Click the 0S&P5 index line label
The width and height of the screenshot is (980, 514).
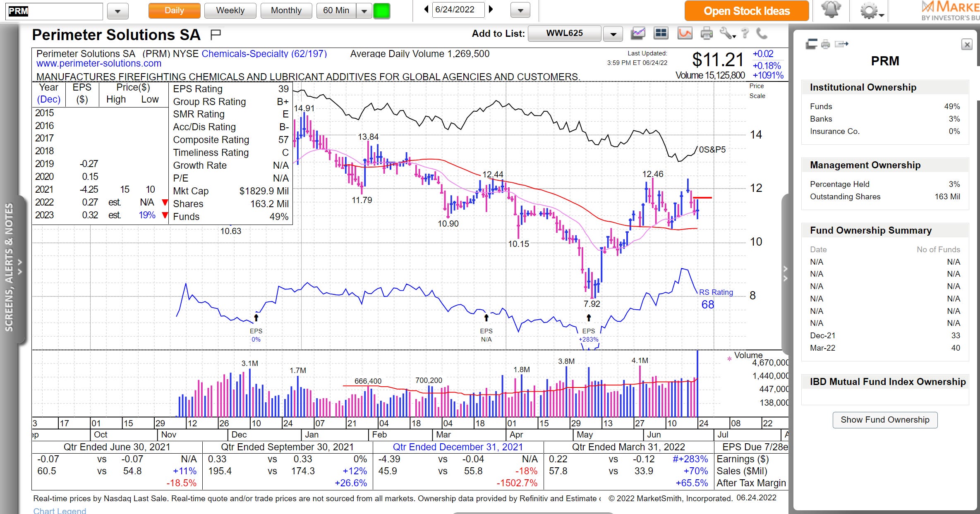click(712, 150)
